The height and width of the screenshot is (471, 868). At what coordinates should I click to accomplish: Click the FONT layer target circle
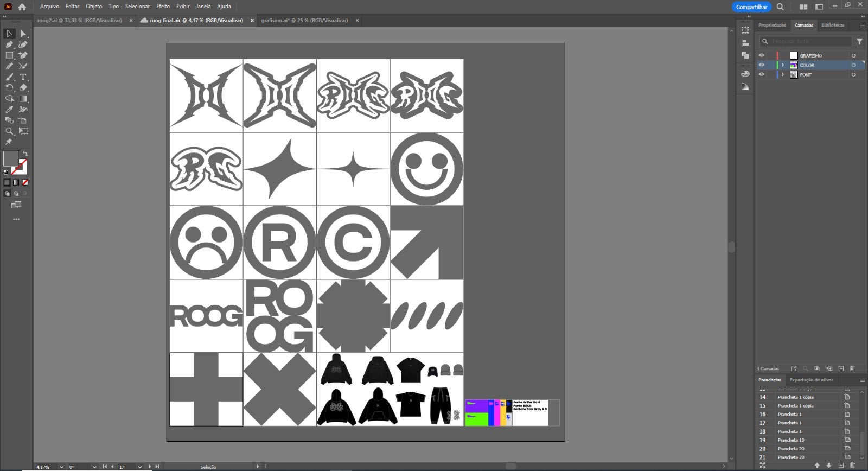coord(853,75)
